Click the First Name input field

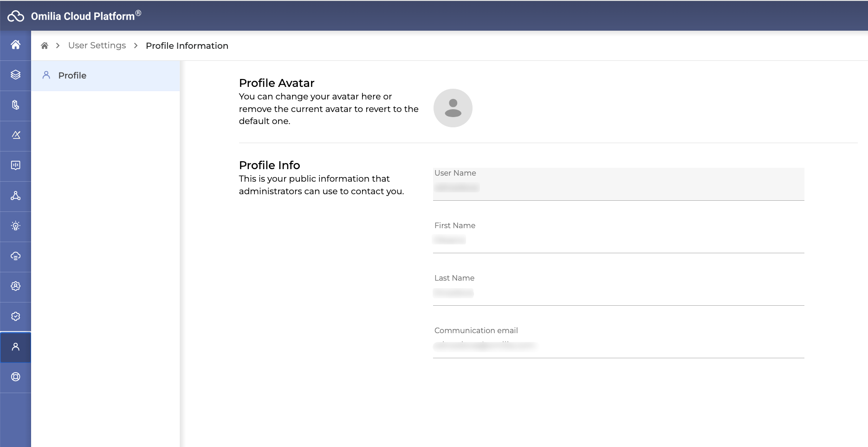pos(618,240)
